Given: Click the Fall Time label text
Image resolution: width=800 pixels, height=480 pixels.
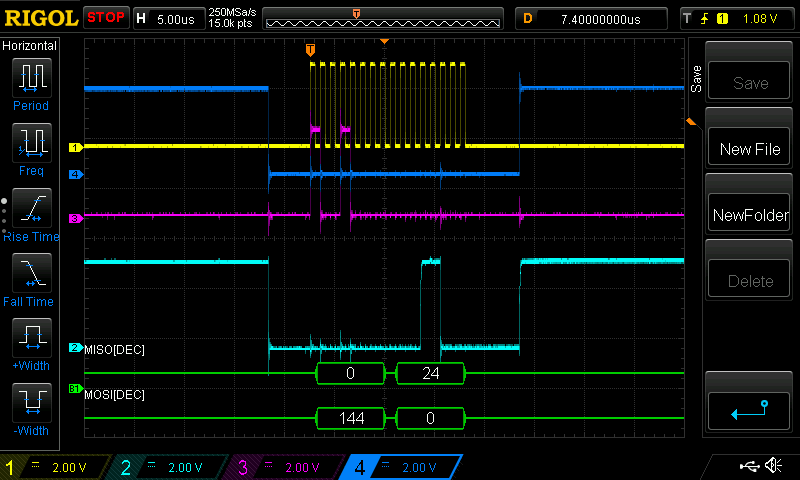Looking at the screenshot, I should point(28,301).
